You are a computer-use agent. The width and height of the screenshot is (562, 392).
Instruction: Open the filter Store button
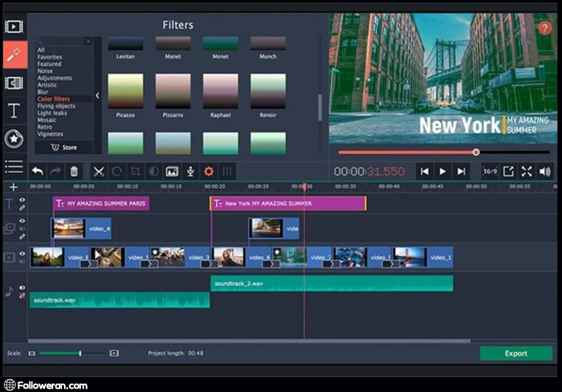64,148
